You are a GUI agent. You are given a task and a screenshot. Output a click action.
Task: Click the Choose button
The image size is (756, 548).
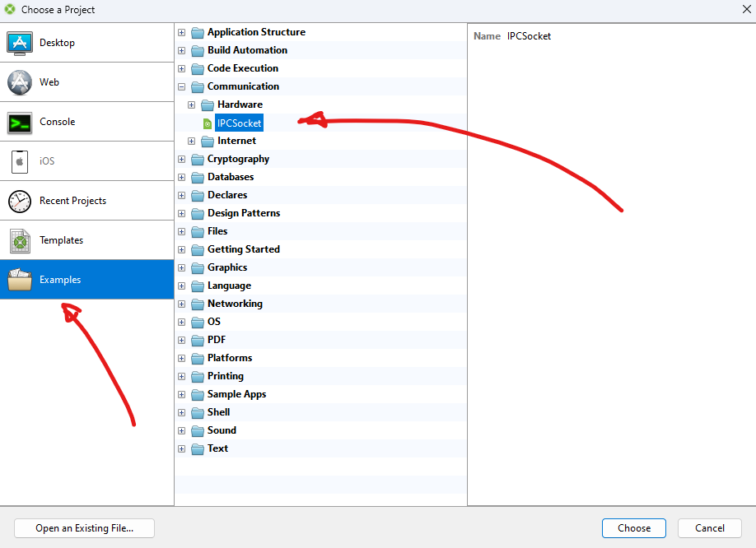[x=634, y=528]
